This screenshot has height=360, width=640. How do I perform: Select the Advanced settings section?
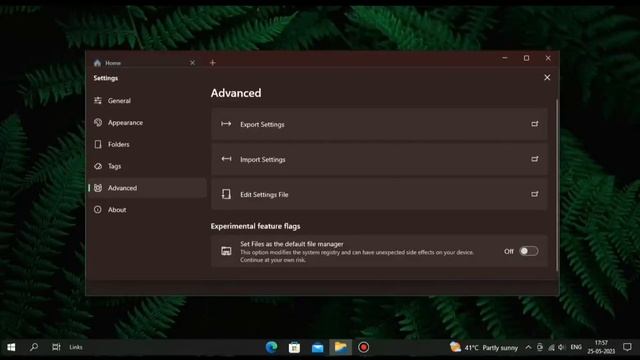point(147,188)
